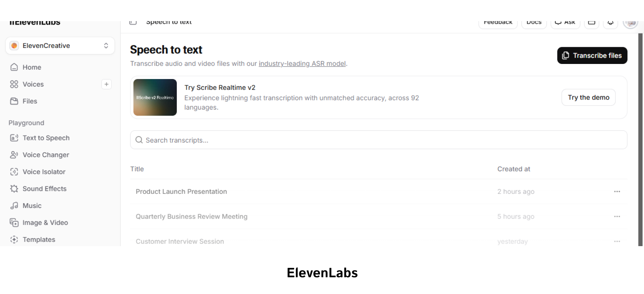Go to the Files section
Viewport: 644px width, 294px height.
[30, 101]
